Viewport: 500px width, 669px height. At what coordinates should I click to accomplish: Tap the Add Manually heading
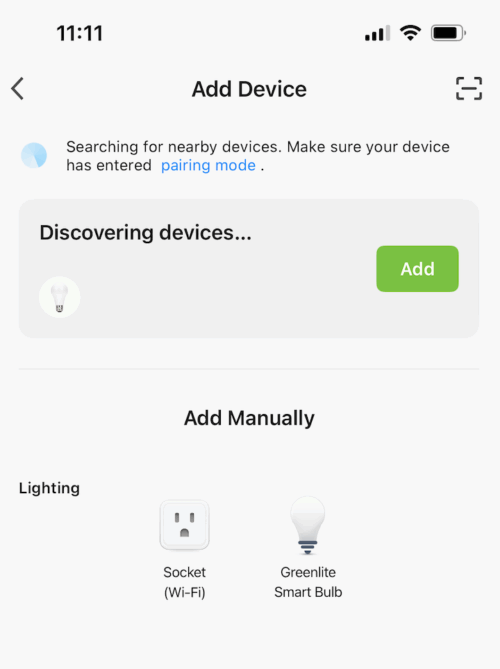coord(249,418)
